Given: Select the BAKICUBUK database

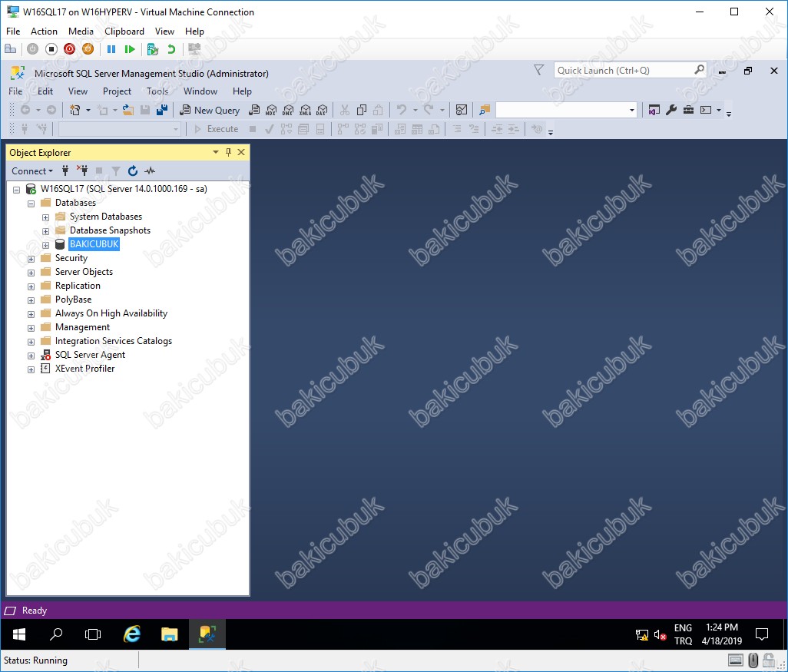Looking at the screenshot, I should 94,243.
